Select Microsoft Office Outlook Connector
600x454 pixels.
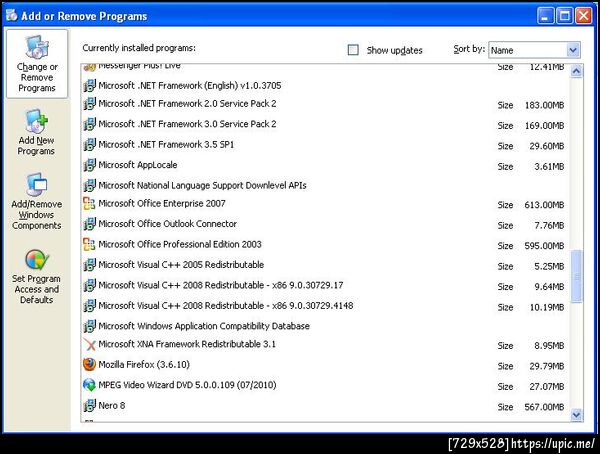[168, 224]
